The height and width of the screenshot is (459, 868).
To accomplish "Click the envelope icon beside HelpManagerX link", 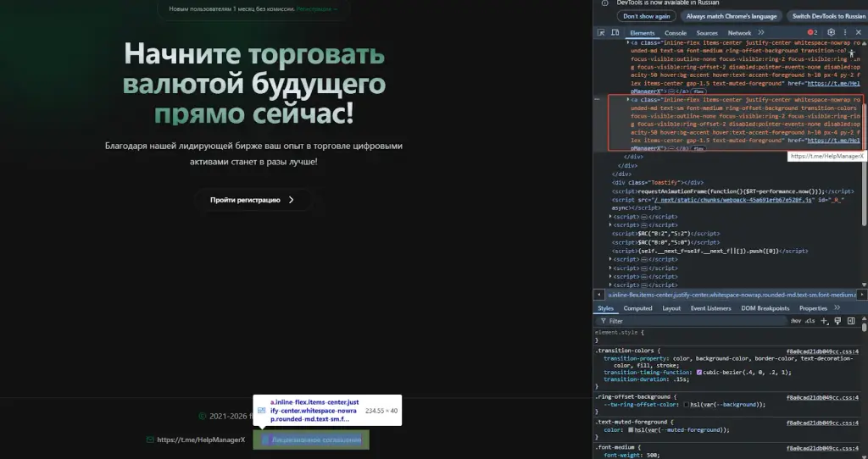I will coord(150,440).
